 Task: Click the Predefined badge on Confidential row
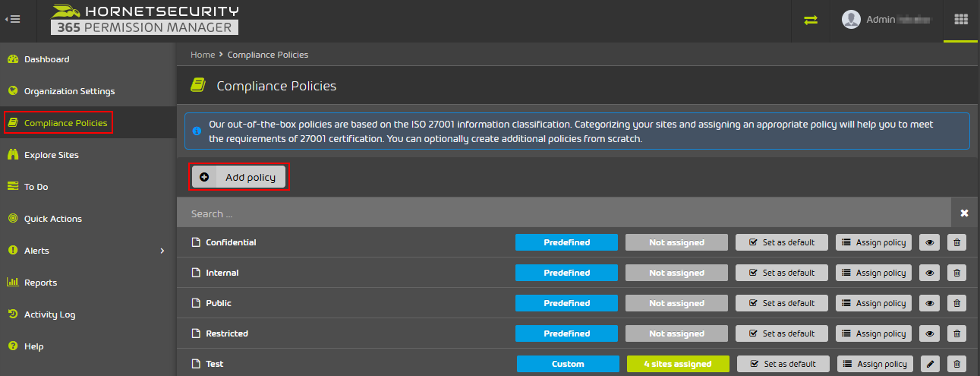point(566,242)
